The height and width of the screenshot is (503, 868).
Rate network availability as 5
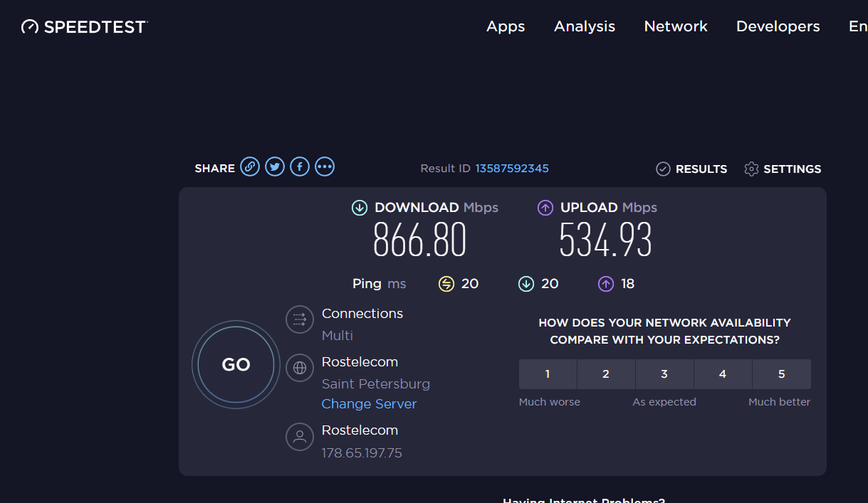[x=781, y=374]
